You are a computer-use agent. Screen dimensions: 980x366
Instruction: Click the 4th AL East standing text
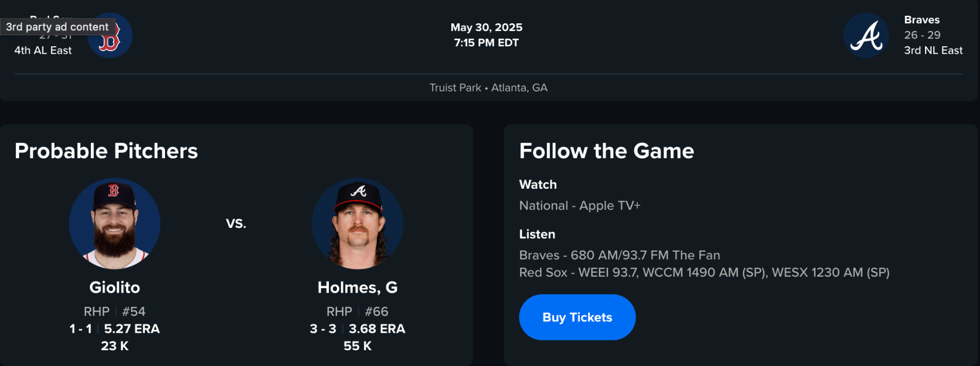click(43, 51)
